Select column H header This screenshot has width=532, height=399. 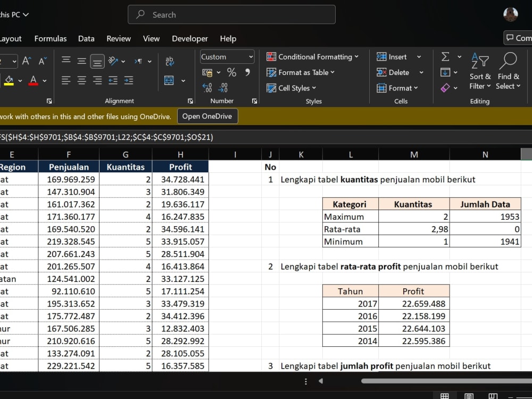pos(180,155)
